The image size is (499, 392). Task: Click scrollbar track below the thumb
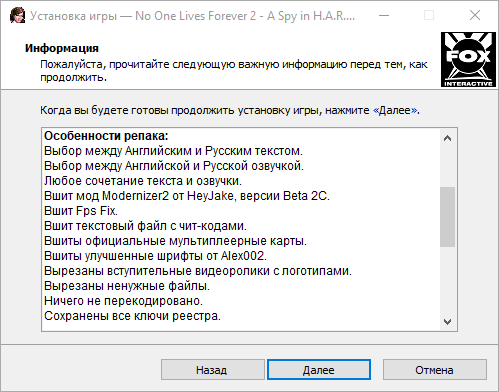[447, 280]
